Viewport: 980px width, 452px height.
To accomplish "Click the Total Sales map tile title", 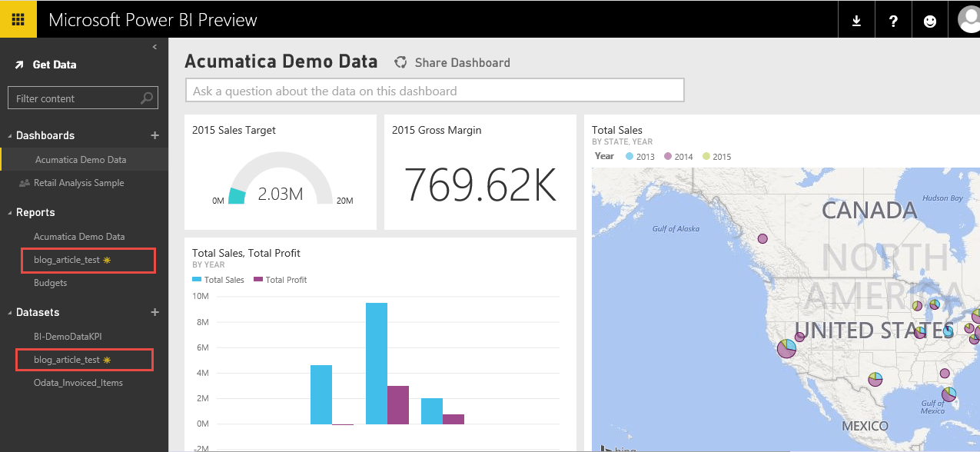I will (617, 130).
